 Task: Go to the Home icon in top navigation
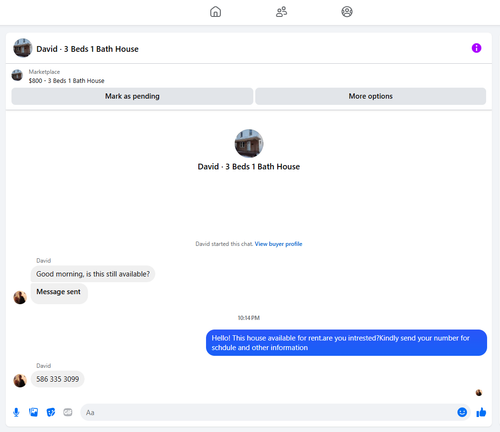click(215, 12)
